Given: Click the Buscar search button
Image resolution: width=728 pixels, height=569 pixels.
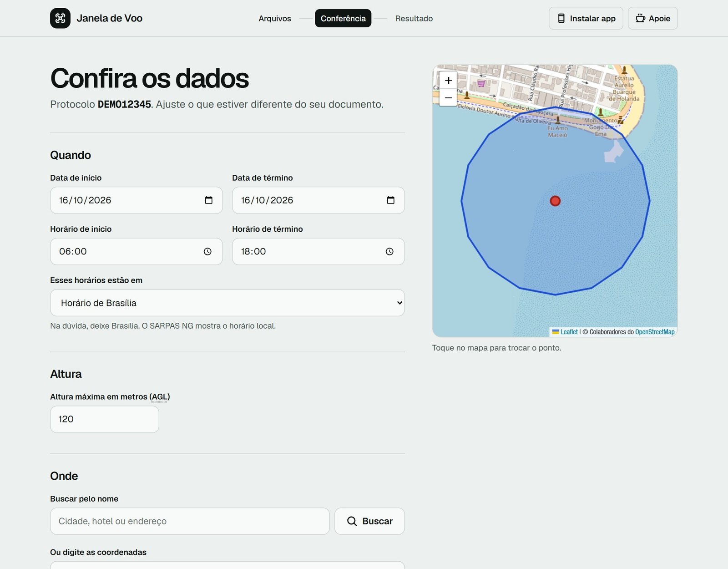Looking at the screenshot, I should point(369,521).
